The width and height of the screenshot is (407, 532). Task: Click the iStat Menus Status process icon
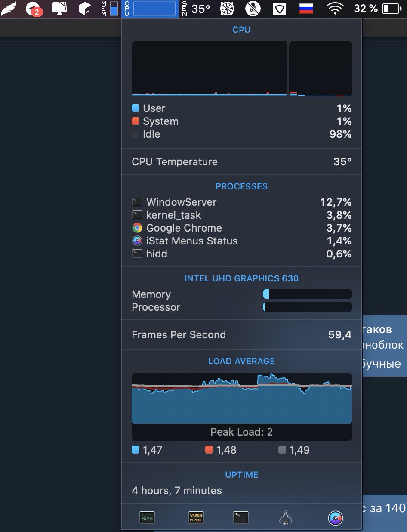[x=137, y=241]
